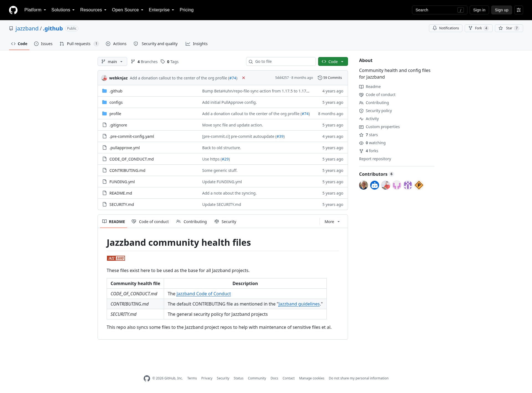Click the Sign up button
The width and height of the screenshot is (532, 393).
click(502, 10)
